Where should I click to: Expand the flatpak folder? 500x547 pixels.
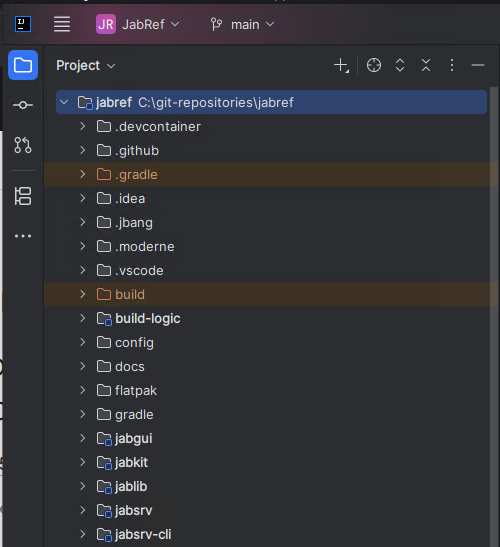coord(83,390)
